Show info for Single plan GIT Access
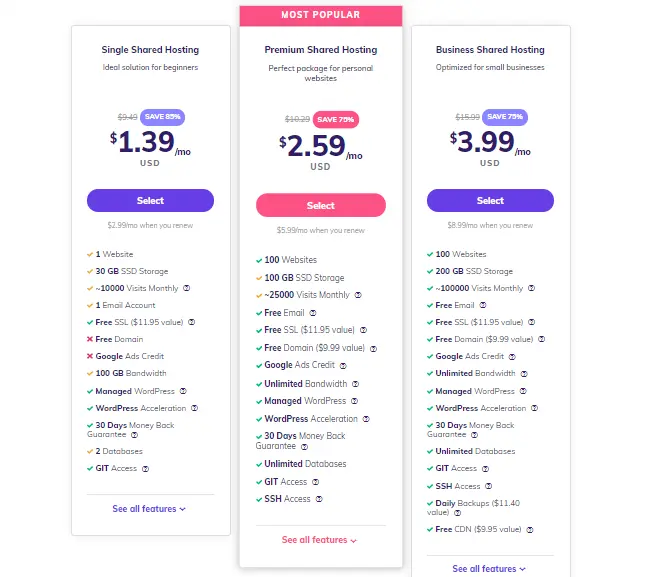This screenshot has height=577, width=653. (x=145, y=469)
